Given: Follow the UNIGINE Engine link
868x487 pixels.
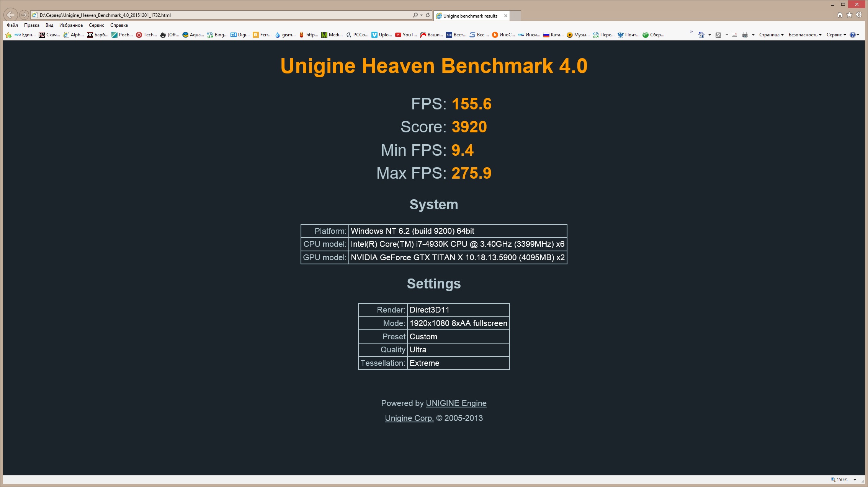Looking at the screenshot, I should [x=456, y=403].
